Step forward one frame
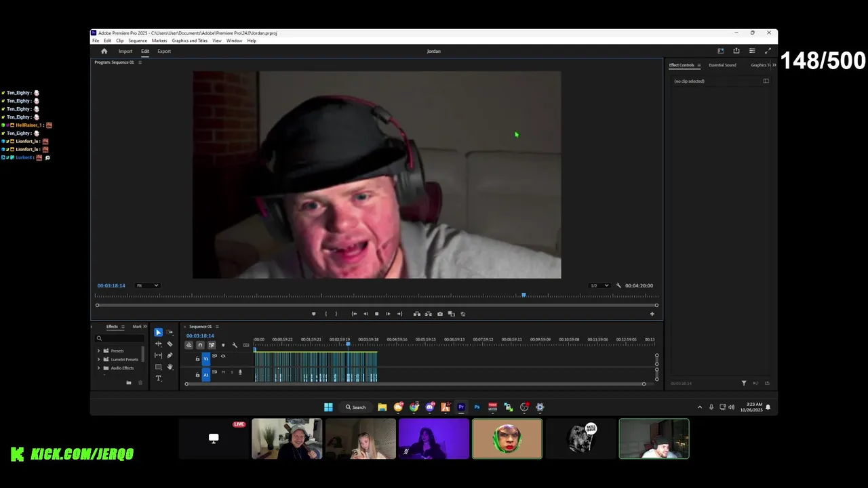 click(x=388, y=314)
